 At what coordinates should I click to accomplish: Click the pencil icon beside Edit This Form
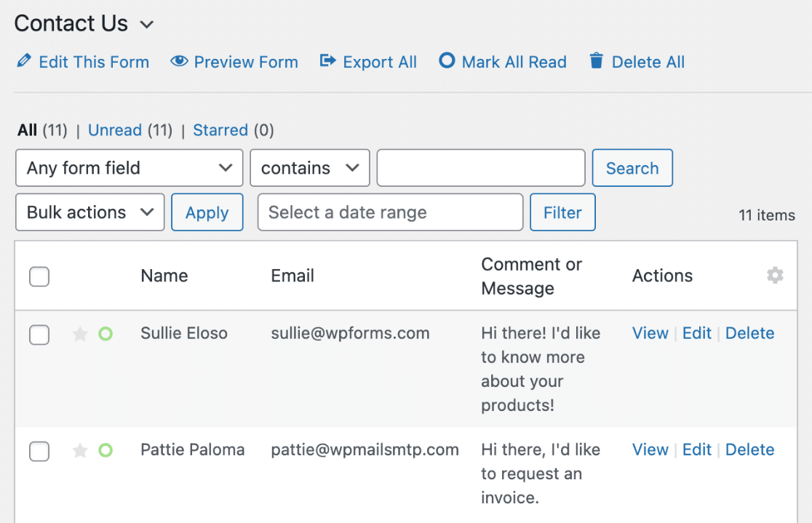click(x=24, y=60)
